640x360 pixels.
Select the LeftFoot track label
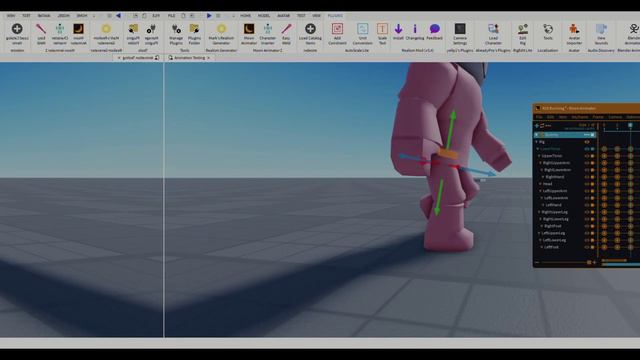(551, 247)
